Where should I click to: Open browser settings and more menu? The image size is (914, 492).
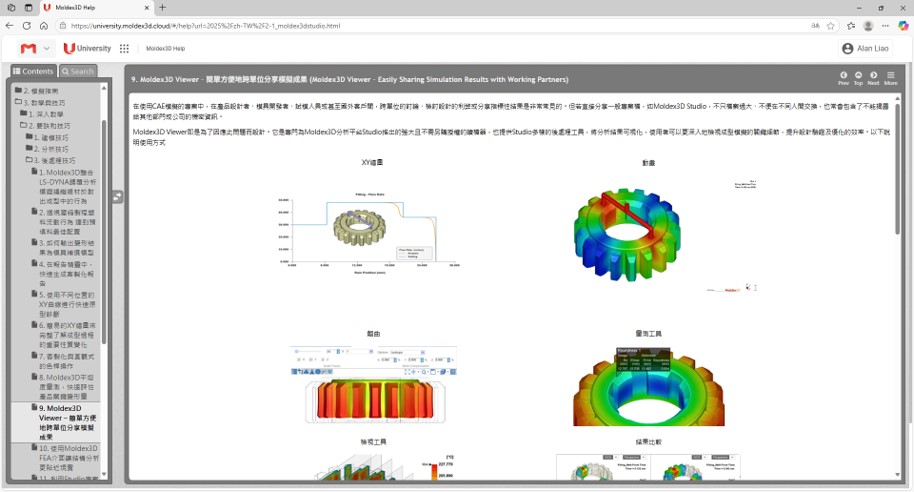tap(885, 26)
